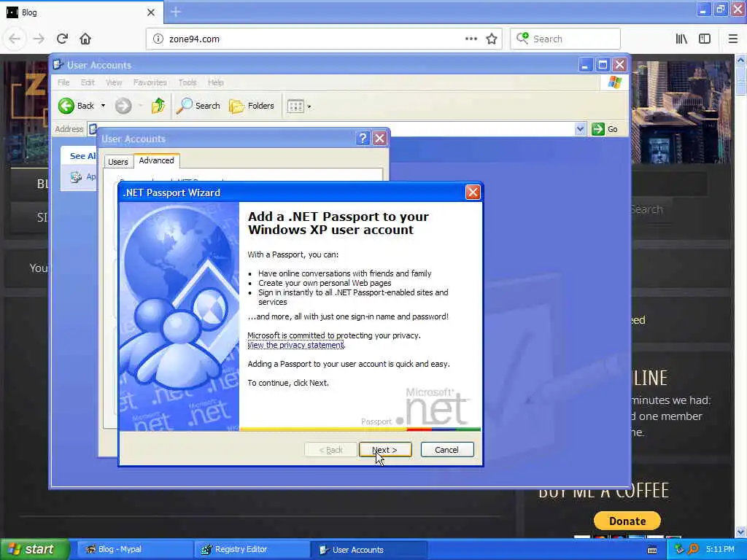Screen dimensions: 747x560
Task: Close the inner User Accounts dialog
Action: (379, 139)
